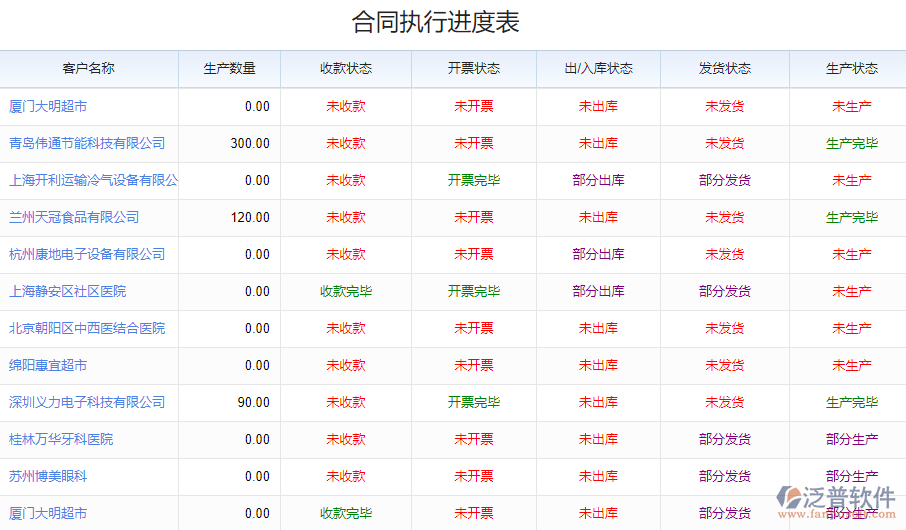Screen dimensions: 906x530
Task: Click 收款完毕 in 上海静安区社区医院 row
Action: pyautogui.click(x=346, y=291)
